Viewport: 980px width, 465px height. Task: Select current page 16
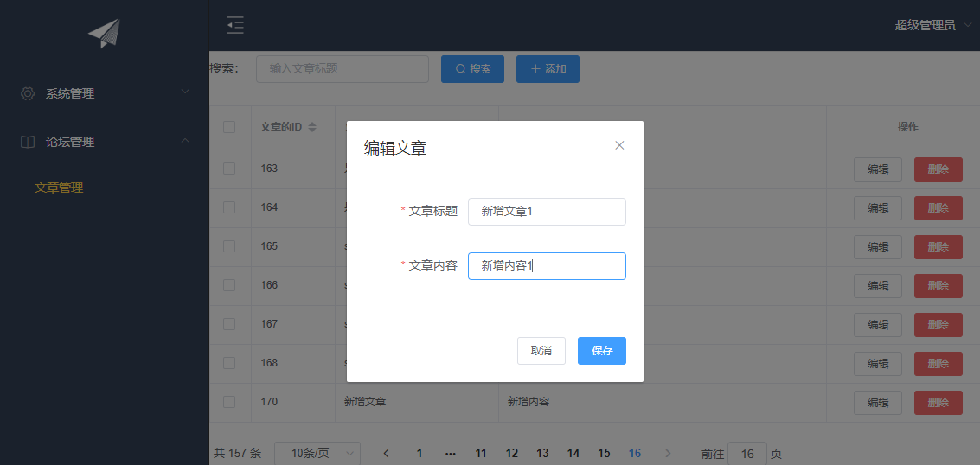pos(635,454)
